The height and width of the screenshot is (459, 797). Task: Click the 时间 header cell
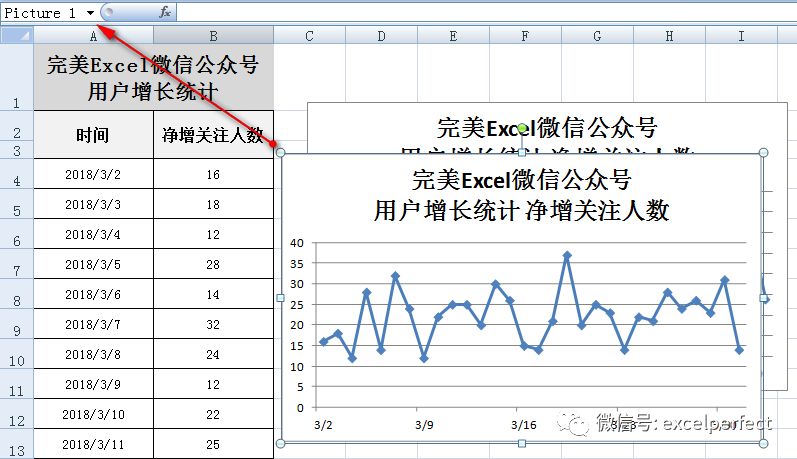94,135
